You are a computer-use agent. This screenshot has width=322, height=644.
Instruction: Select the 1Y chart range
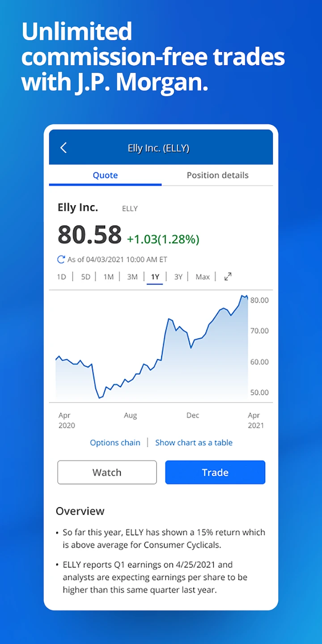coord(155,277)
